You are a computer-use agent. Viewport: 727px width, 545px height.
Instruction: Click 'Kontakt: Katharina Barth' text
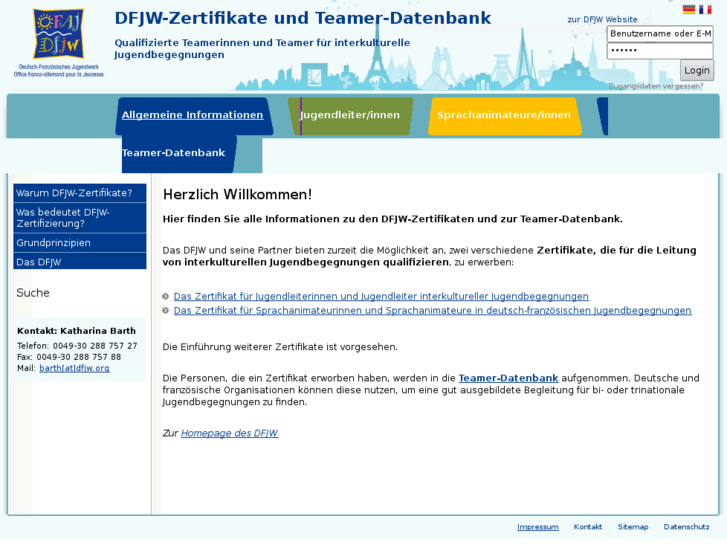77,331
